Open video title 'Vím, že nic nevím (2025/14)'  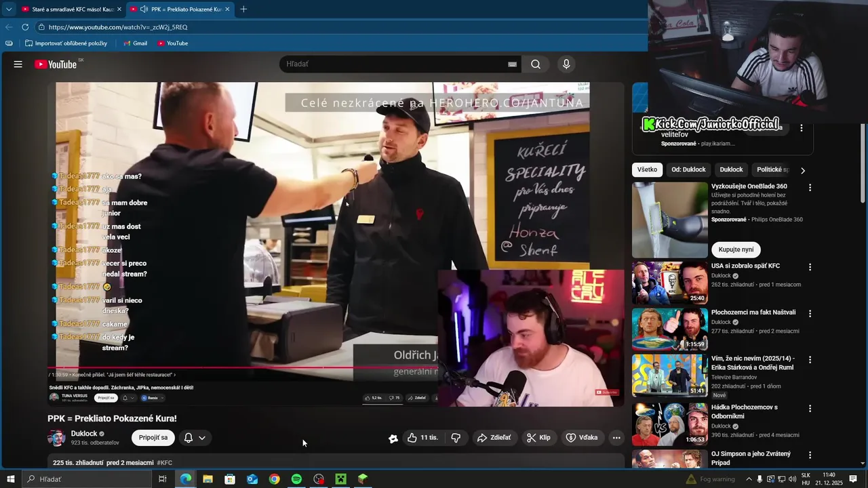753,363
